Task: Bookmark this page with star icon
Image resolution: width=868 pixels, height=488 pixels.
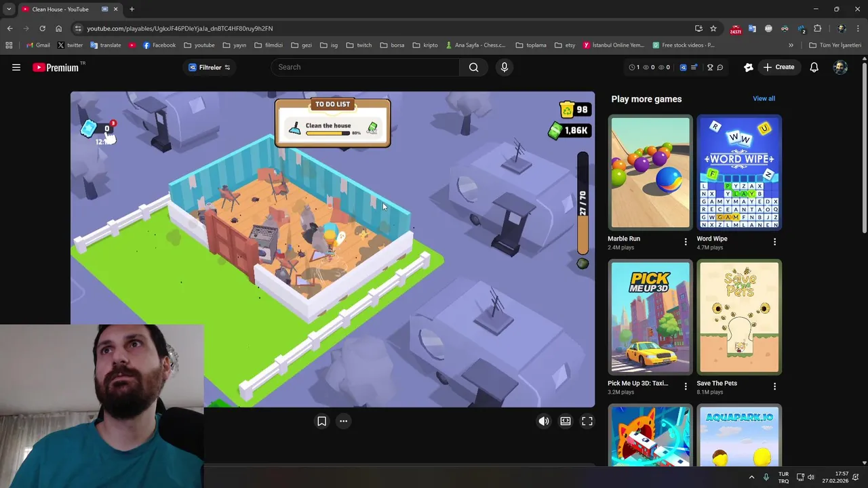Action: [713, 28]
